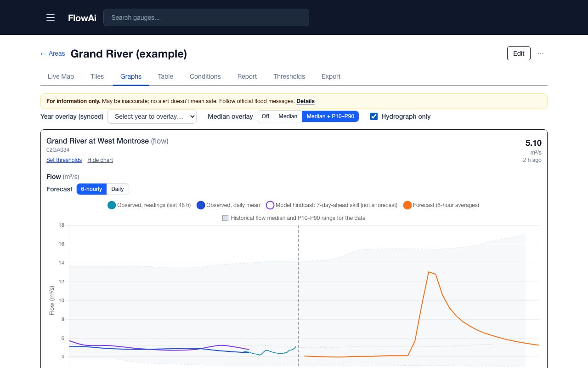Toggle the Historical flow median legend box

coord(226,218)
